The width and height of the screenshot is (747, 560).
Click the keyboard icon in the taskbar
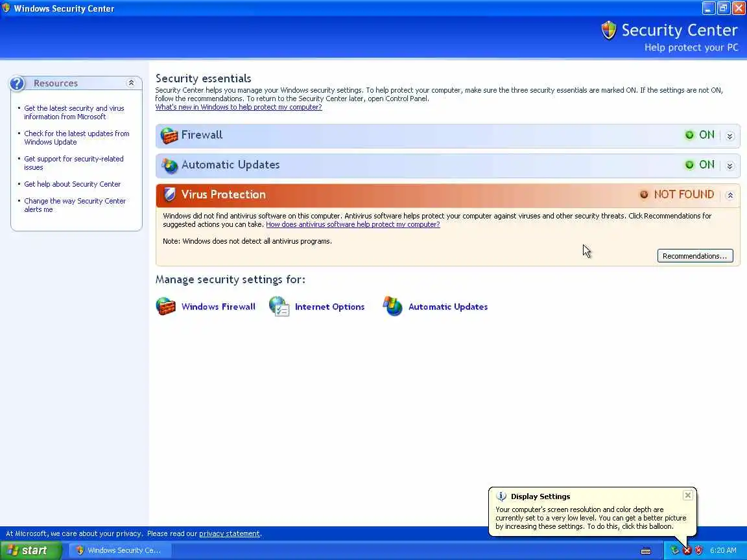click(x=646, y=551)
